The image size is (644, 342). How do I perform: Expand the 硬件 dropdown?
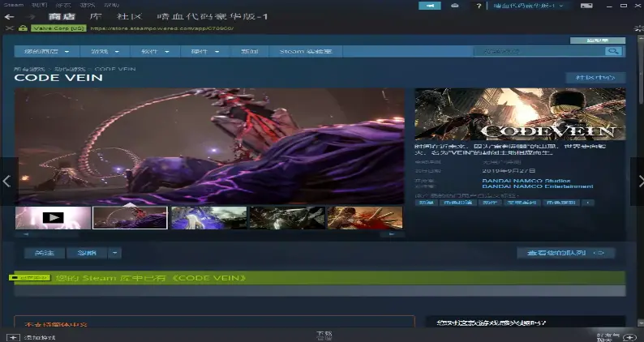tap(205, 51)
